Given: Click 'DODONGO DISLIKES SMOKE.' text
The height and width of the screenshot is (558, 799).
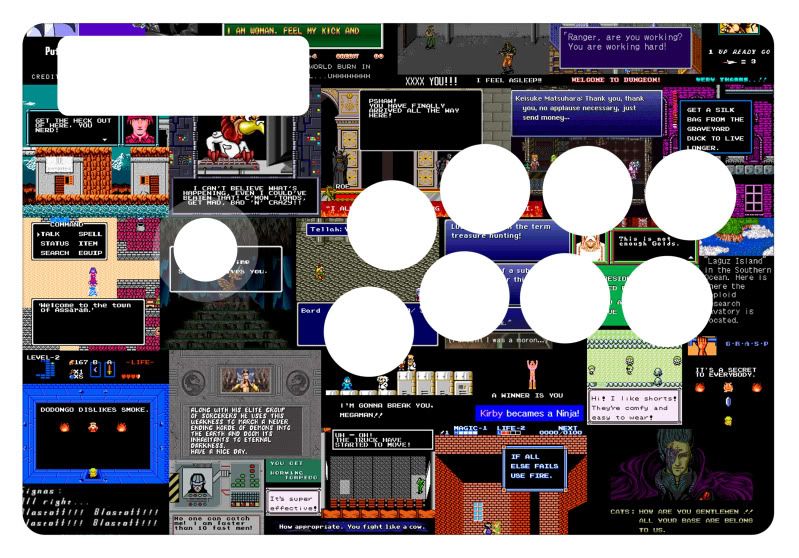Looking at the screenshot, I should pyautogui.click(x=95, y=409).
